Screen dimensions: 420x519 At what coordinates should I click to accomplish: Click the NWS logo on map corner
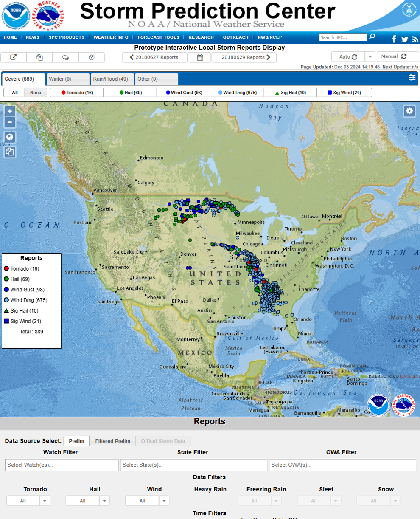[403, 405]
